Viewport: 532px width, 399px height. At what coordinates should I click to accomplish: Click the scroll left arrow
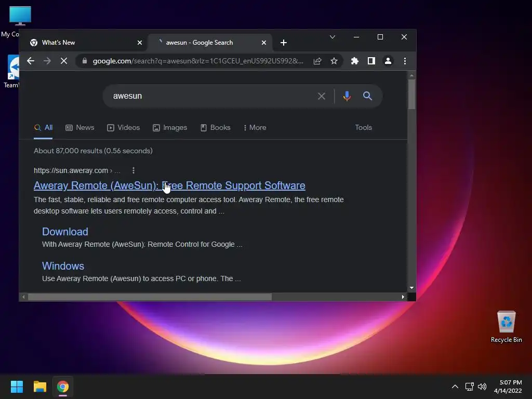click(x=23, y=297)
